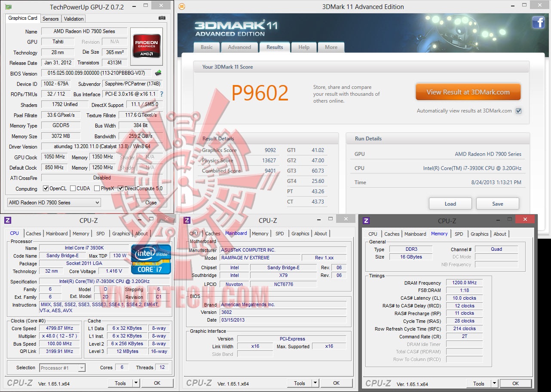Save the run details in 3DMark
This screenshot has height=392, width=551.
(497, 204)
